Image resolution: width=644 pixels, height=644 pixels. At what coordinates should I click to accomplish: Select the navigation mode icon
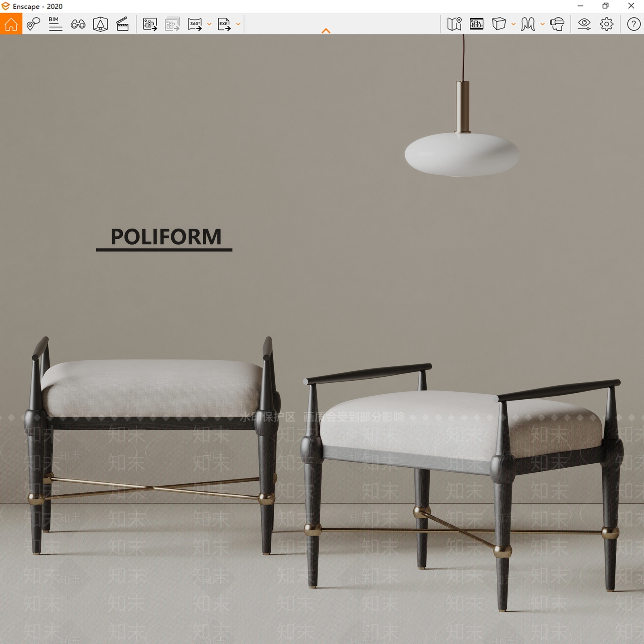pyautogui.click(x=528, y=24)
